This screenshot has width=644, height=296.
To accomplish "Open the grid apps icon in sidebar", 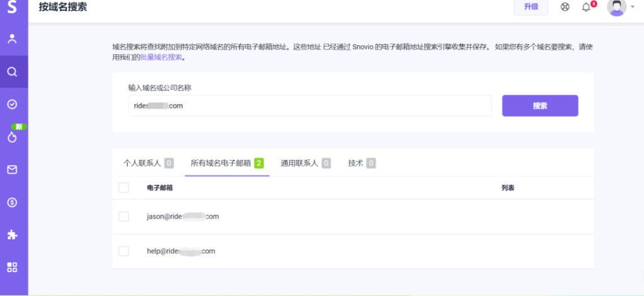I will point(12,267).
